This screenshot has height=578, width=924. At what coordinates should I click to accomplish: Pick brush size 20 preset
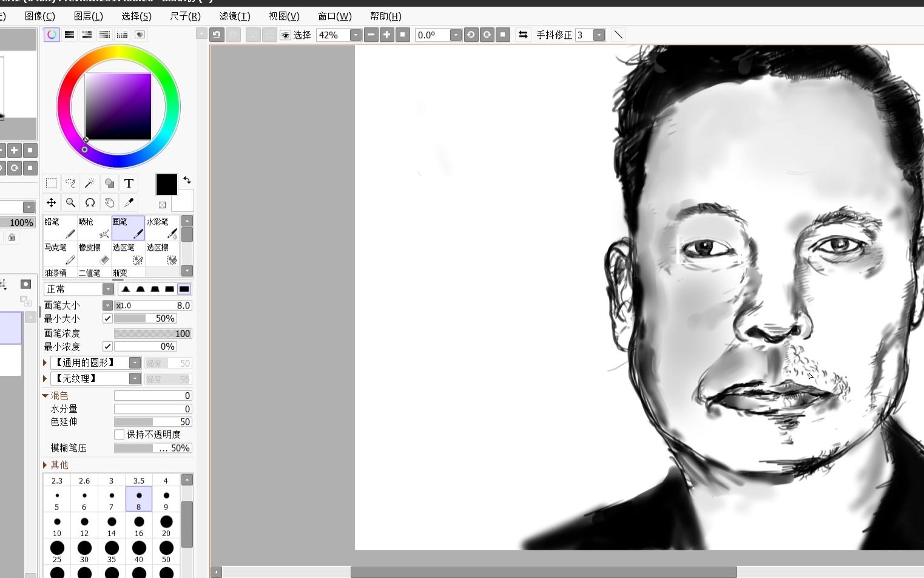tap(166, 526)
